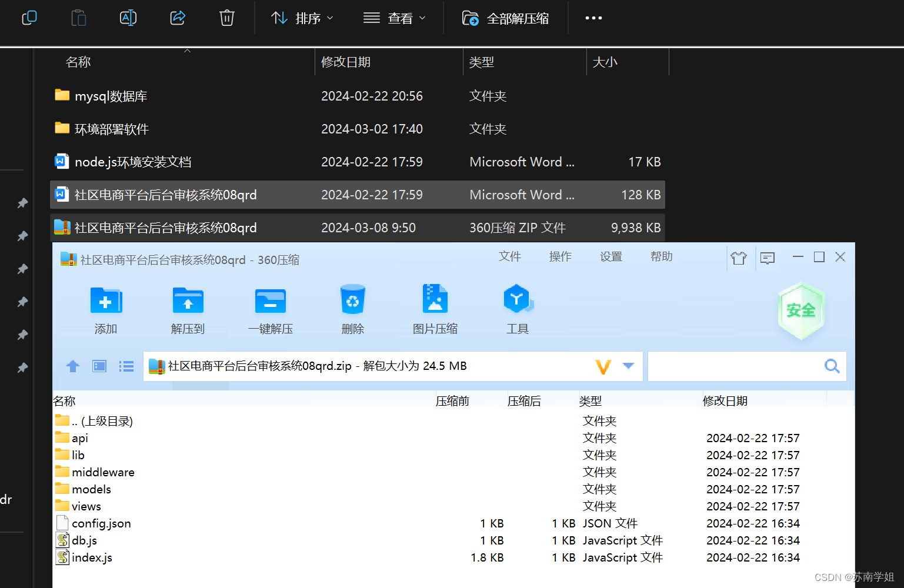Click the 全部解压缩 extract-all button

tap(506, 18)
